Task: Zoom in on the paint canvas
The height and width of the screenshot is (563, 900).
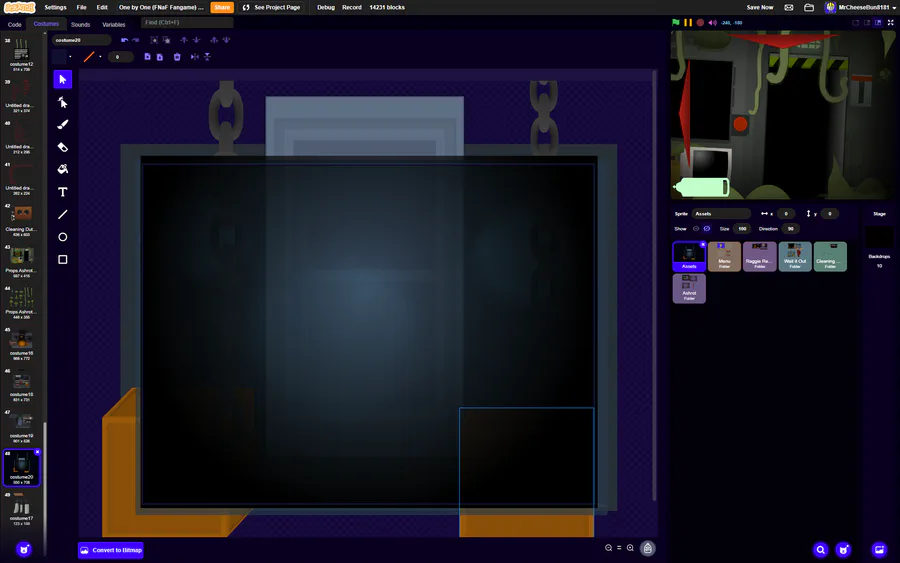Action: point(630,548)
